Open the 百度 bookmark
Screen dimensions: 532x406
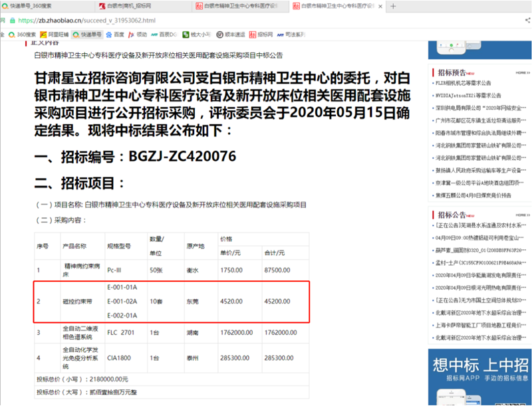pyautogui.click(x=115, y=34)
